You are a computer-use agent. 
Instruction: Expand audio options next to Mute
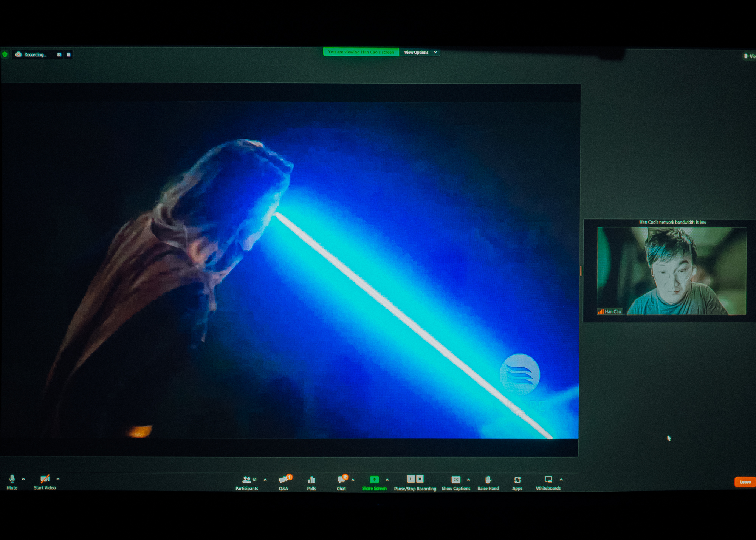(23, 479)
